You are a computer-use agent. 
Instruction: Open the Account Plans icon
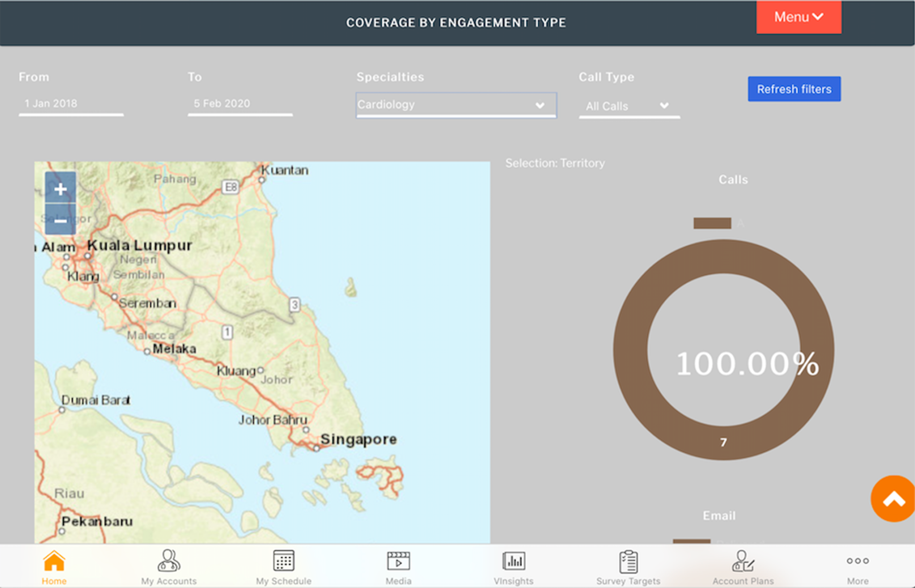pos(742,564)
